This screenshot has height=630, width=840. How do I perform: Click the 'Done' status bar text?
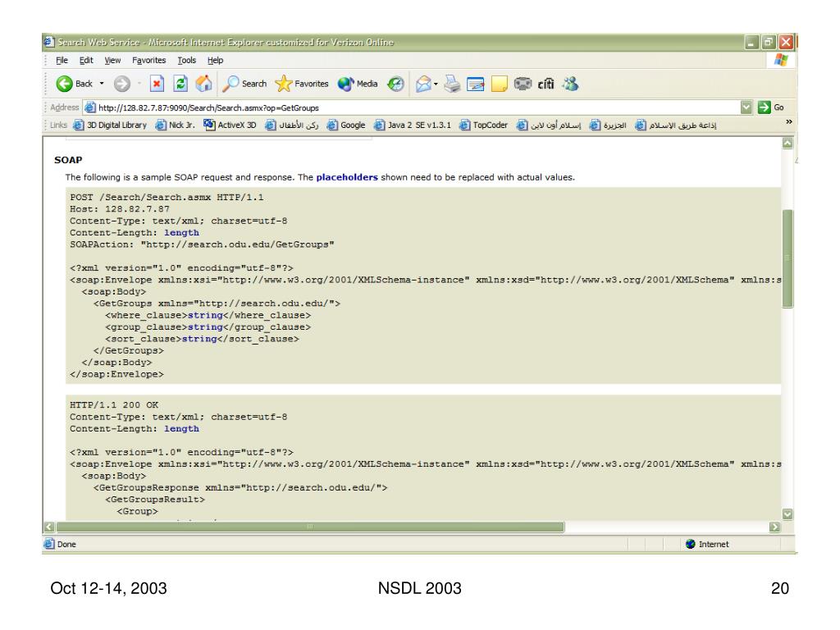[x=66, y=545]
